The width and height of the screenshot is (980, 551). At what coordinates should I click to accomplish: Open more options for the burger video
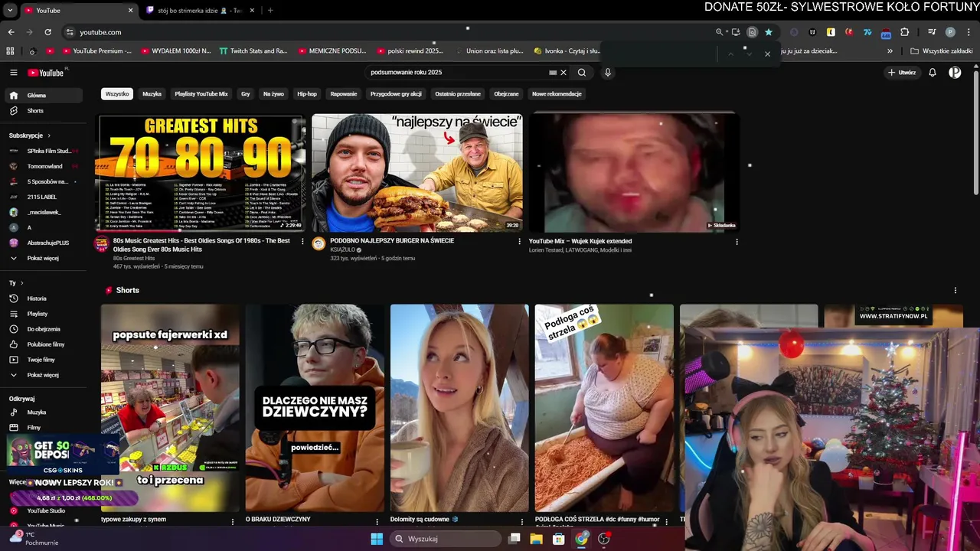point(520,242)
